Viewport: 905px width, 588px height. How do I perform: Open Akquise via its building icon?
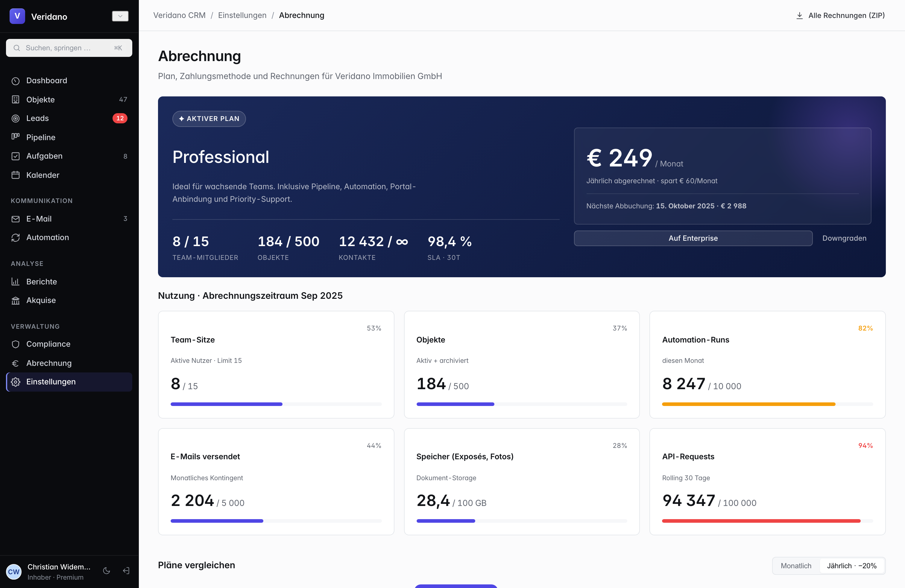[x=16, y=301]
